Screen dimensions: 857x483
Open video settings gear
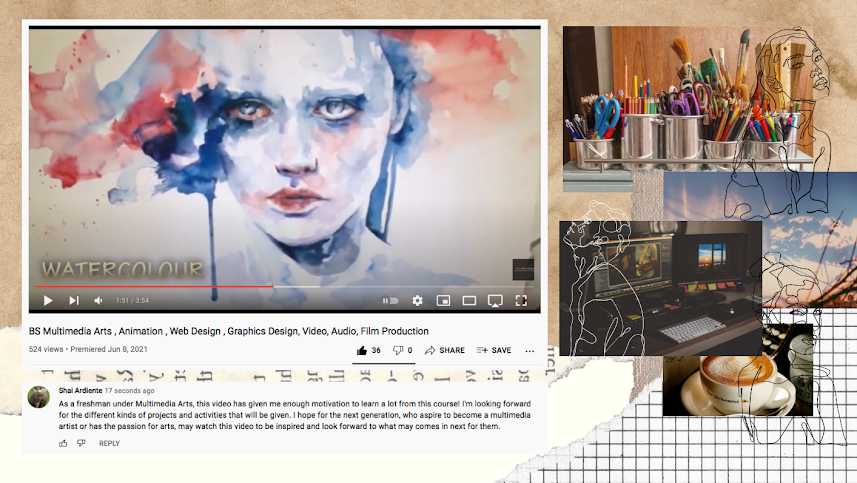418,301
